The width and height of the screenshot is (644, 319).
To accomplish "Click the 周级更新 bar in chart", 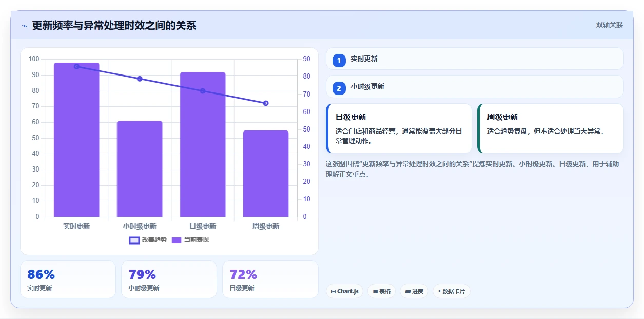I will pos(266,174).
